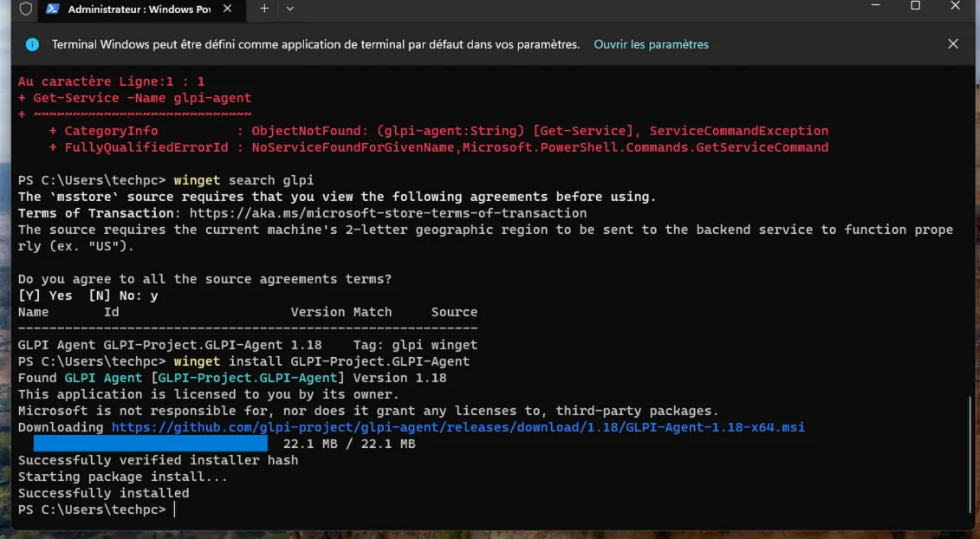Screen dimensions: 980x539
Task: Click the '22.1 MB / 22.1 MB' size text
Action: 349,444
